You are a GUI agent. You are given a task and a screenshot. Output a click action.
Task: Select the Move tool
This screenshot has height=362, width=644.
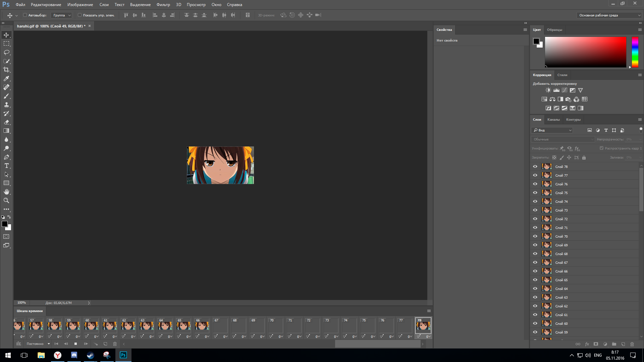pos(6,35)
